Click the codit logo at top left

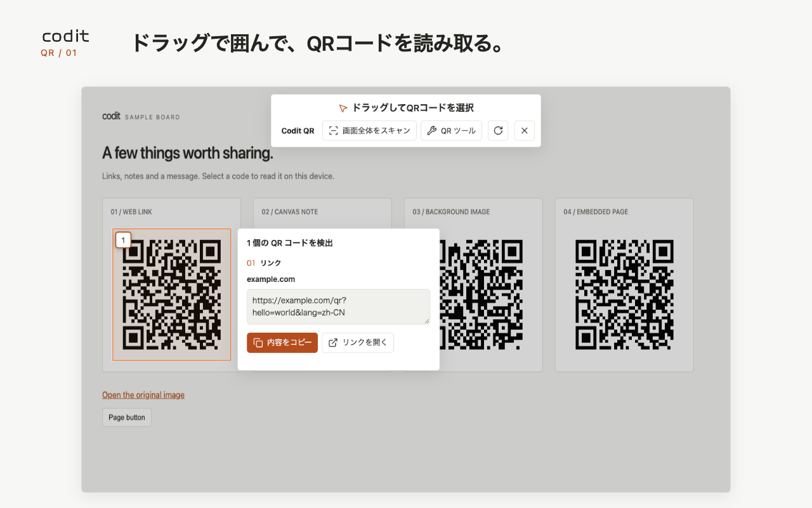pos(65,37)
